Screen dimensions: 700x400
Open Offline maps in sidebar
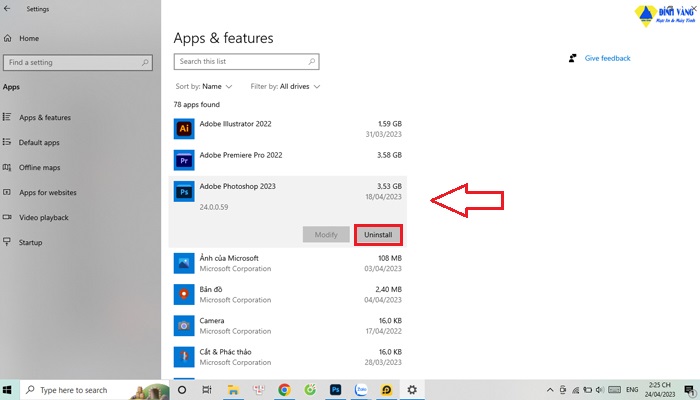point(31,167)
